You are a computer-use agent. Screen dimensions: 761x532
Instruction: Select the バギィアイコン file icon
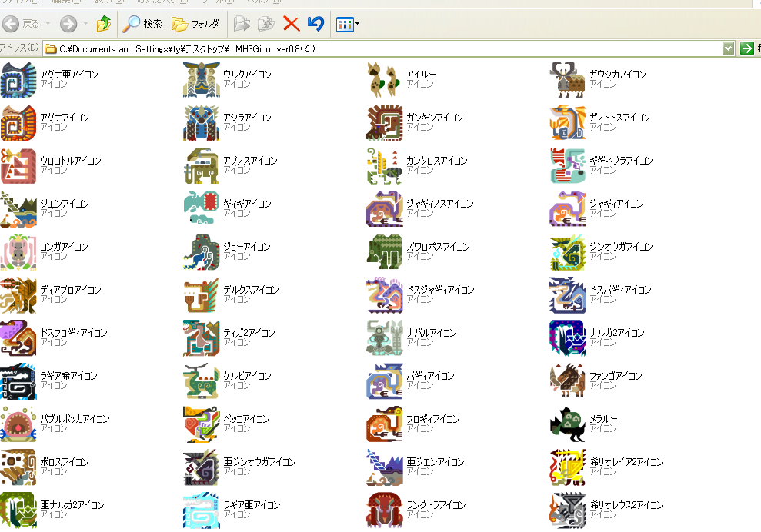(385, 381)
